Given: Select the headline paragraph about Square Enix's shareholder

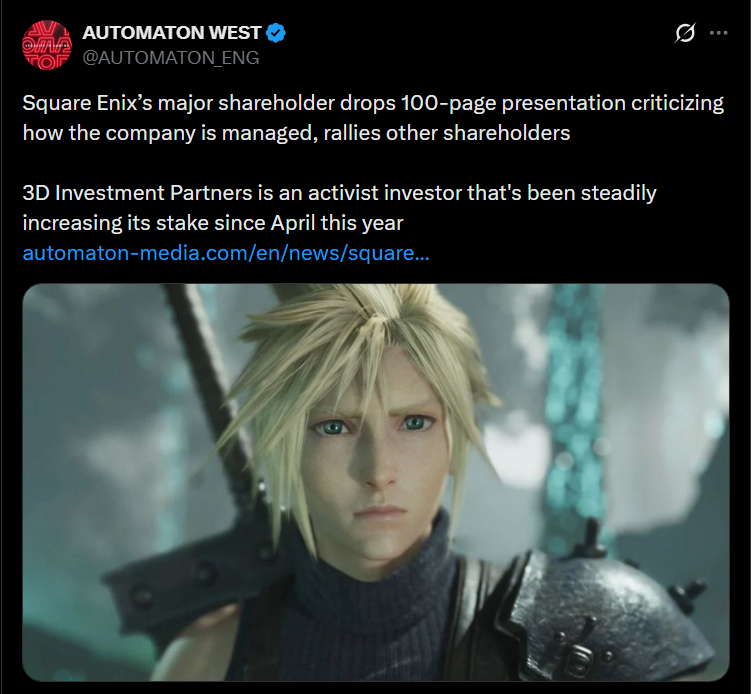Looking at the screenshot, I should (373, 118).
